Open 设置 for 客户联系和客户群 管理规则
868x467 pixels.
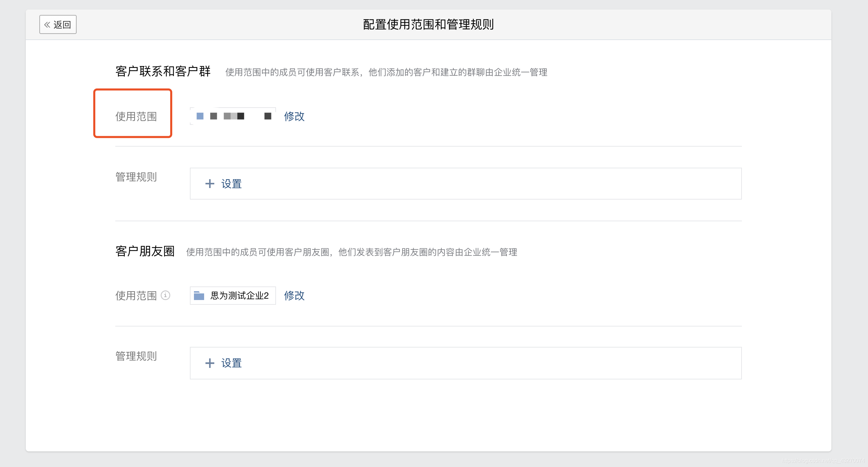[231, 184]
